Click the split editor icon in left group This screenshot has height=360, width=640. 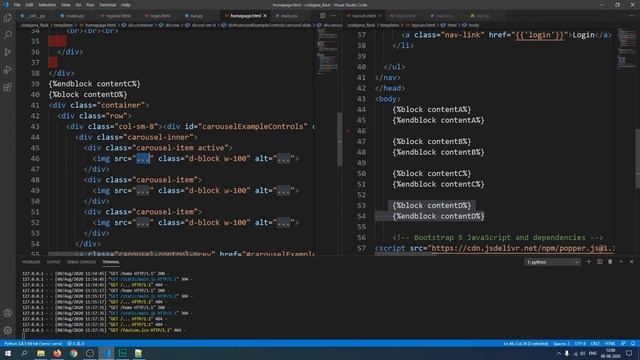[322, 16]
